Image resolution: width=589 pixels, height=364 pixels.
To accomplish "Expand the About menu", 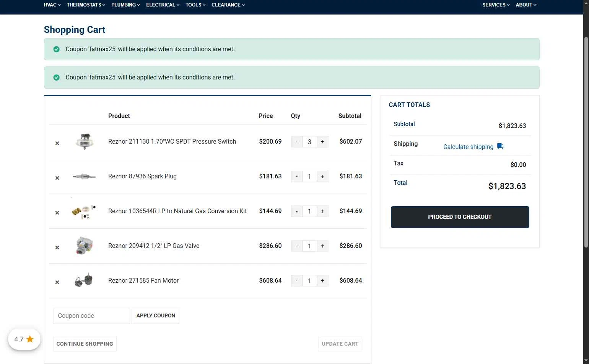I will tap(526, 5).
